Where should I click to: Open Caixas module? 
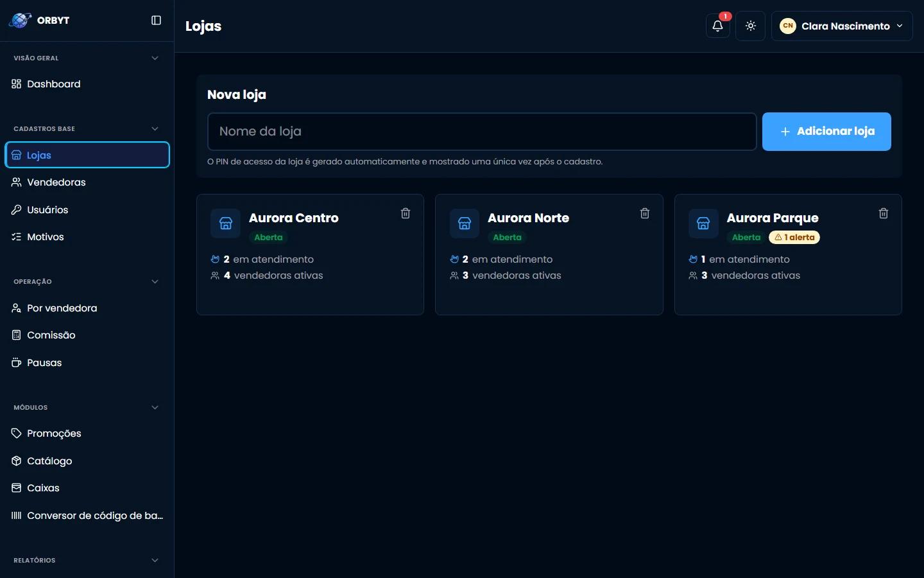(x=87, y=488)
